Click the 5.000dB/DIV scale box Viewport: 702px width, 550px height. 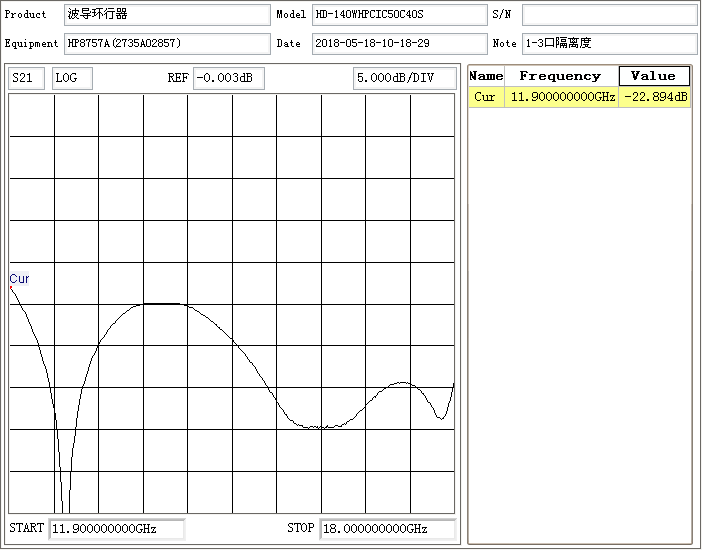[x=405, y=78]
